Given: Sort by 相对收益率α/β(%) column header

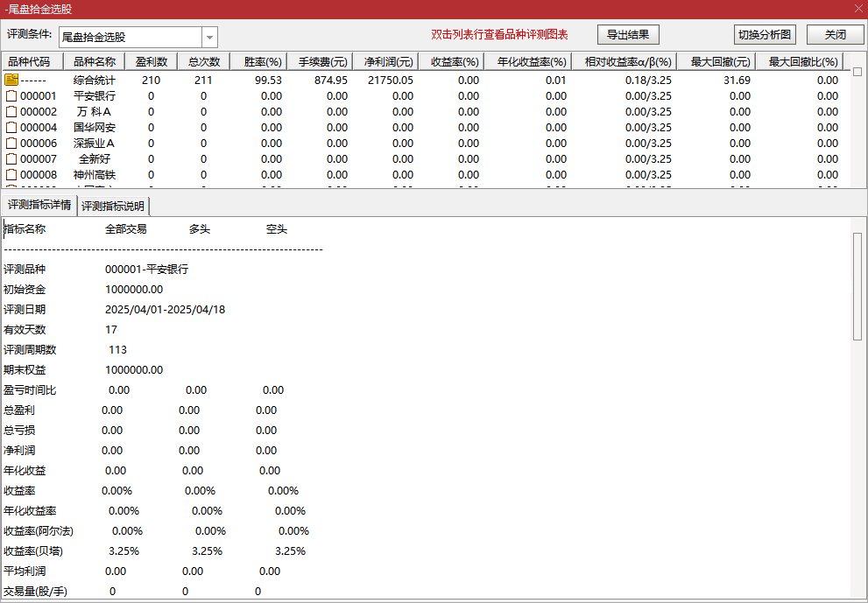Looking at the screenshot, I should (625, 61).
